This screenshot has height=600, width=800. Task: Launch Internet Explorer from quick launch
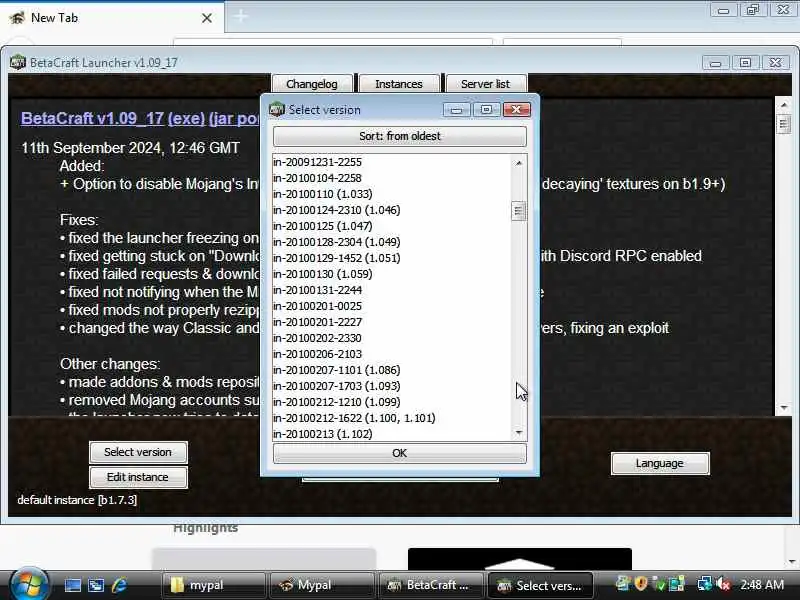pyautogui.click(x=119, y=585)
